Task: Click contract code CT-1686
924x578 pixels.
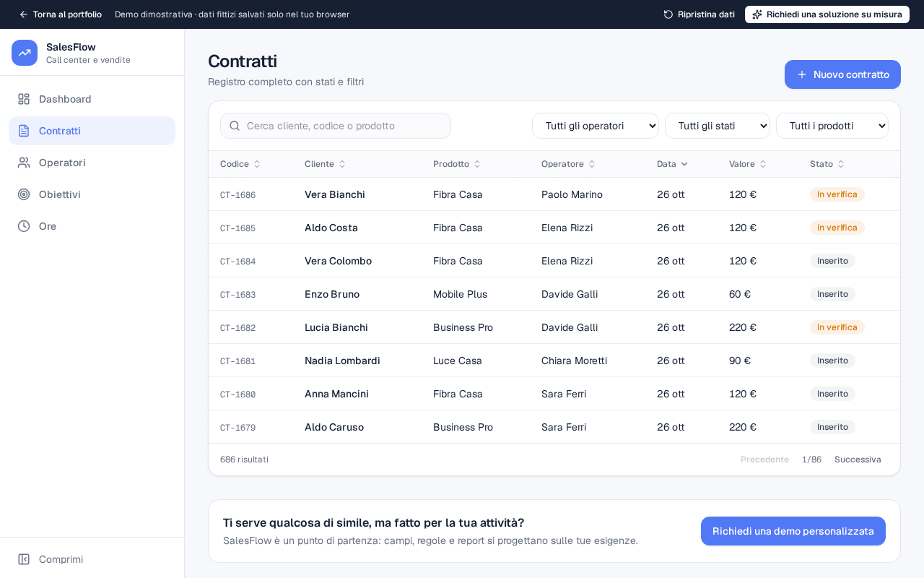Action: pos(237,195)
